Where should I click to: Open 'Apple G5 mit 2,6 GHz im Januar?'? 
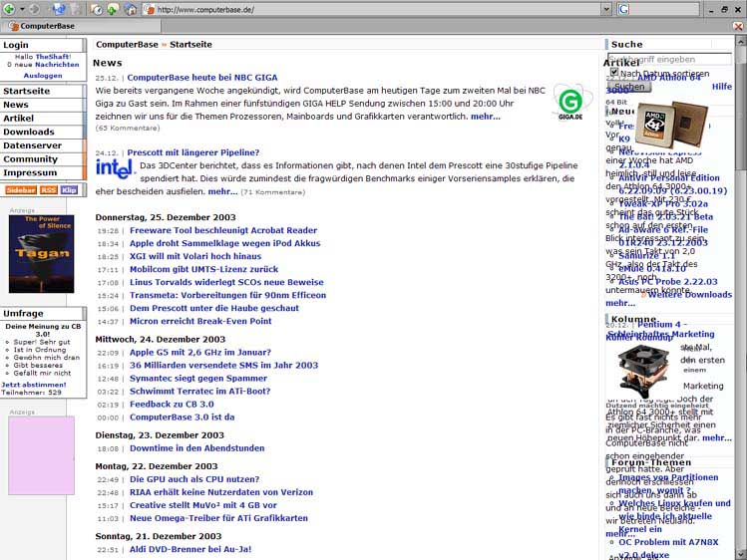coord(200,353)
